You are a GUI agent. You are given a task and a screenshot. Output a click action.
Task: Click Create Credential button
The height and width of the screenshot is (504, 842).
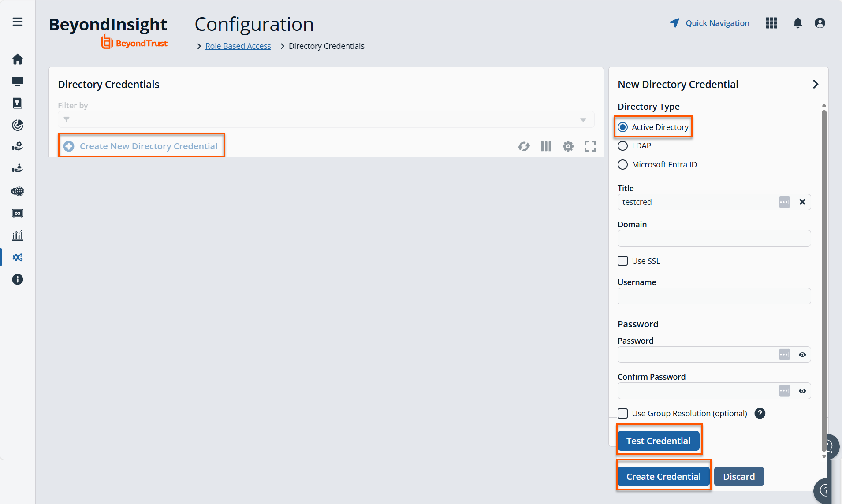(663, 477)
